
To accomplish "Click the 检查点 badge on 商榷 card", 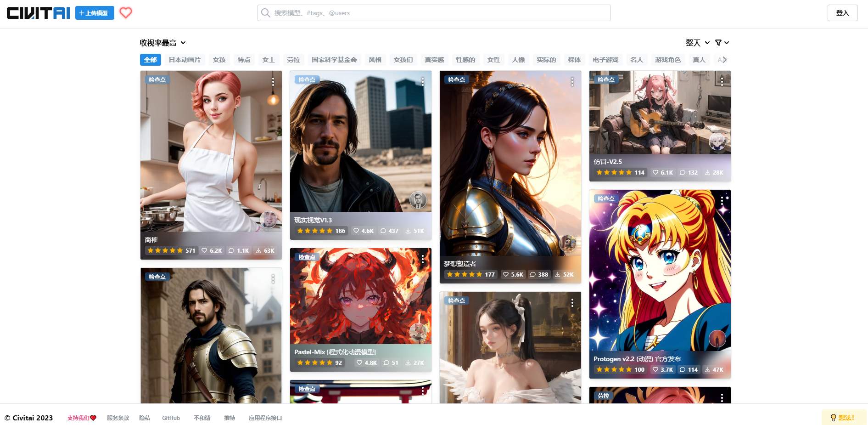I will pos(157,79).
